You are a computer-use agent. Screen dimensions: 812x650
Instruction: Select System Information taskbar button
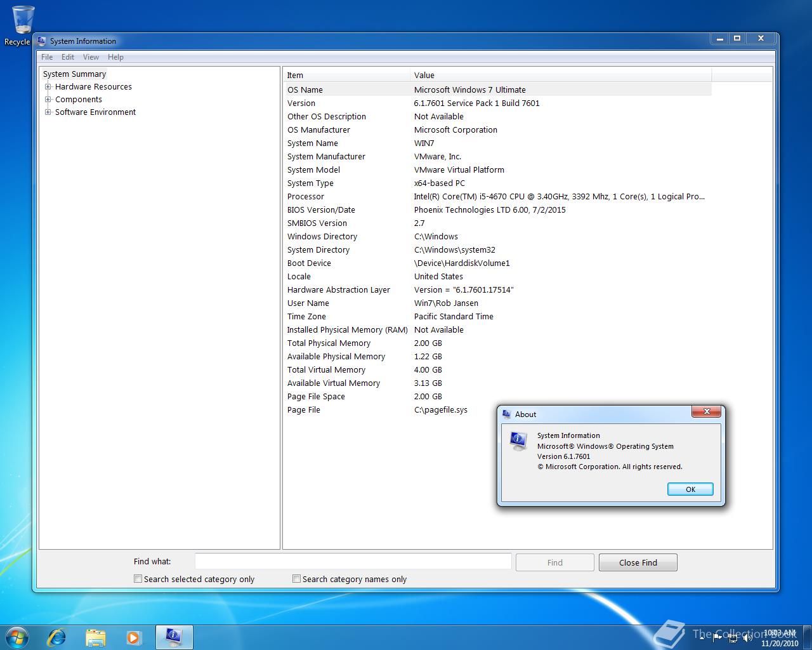coord(174,637)
